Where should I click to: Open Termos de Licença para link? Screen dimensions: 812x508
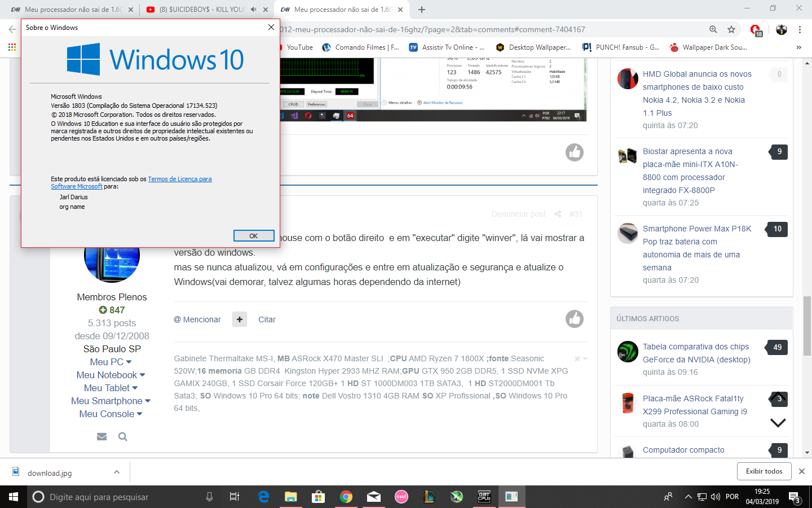click(180, 179)
